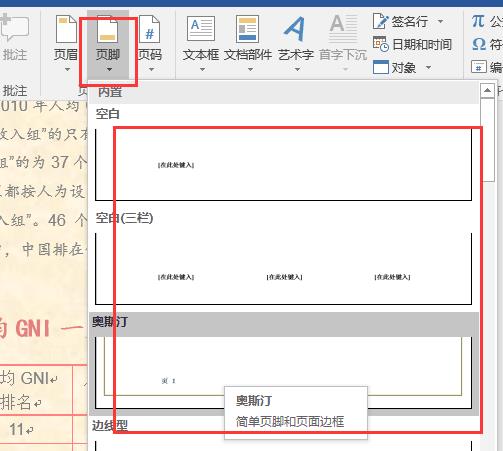Image resolution: width=503 pixels, height=451 pixels.
Task: Click the Ω symbol icon
Action: pos(479,44)
